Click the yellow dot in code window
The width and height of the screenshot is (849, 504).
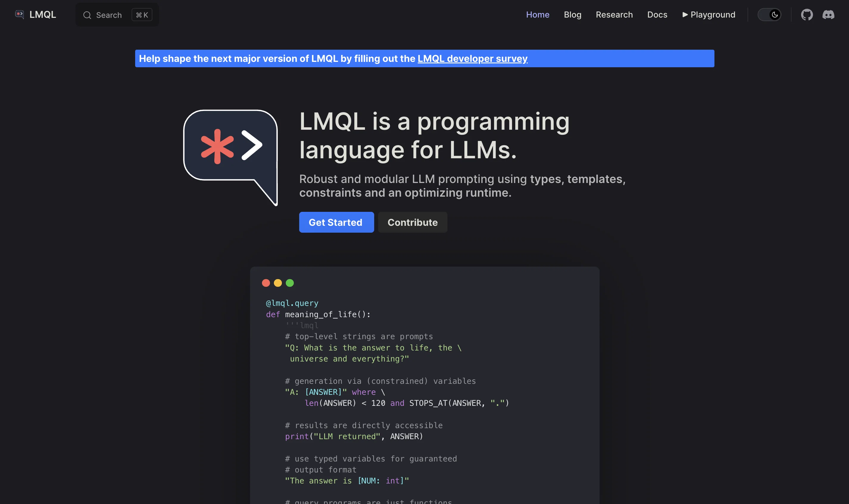tap(278, 283)
